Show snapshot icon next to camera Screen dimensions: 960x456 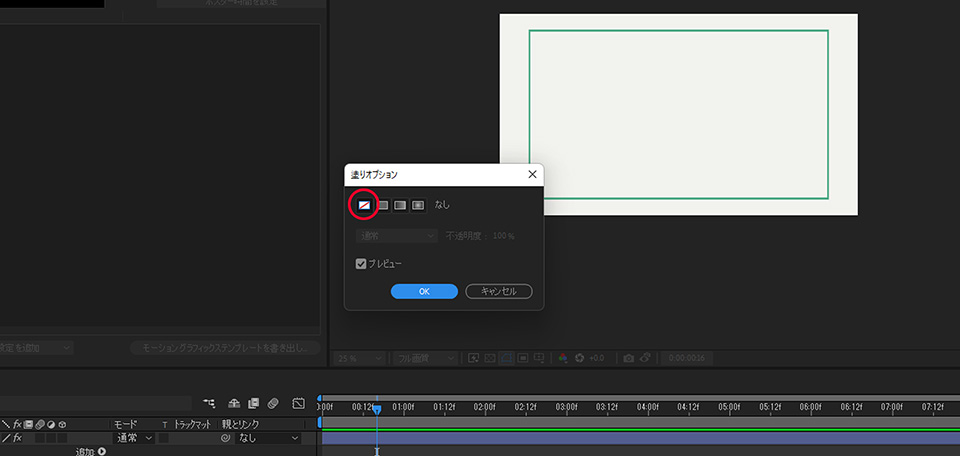[645, 358]
